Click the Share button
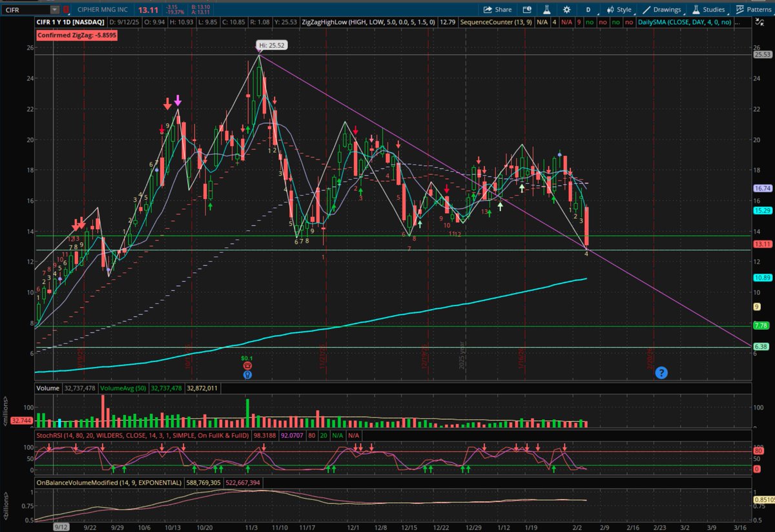Viewport: 775px width, 532px height. coord(498,10)
